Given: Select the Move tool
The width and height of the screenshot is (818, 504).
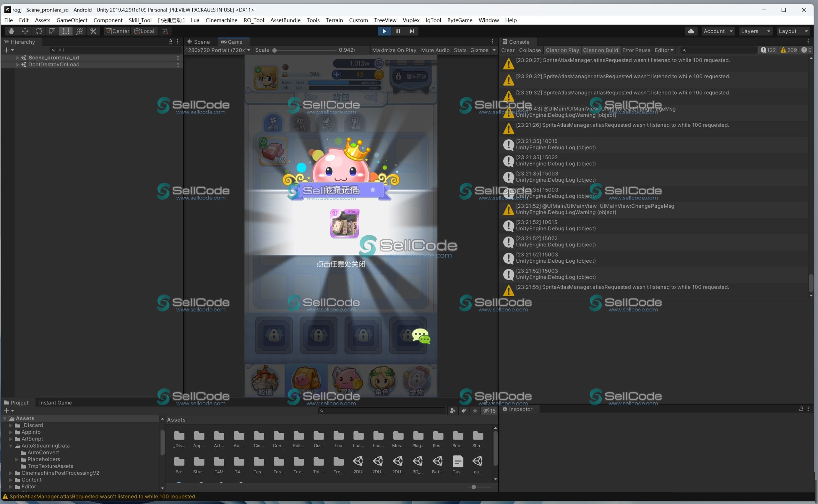Looking at the screenshot, I should point(25,31).
